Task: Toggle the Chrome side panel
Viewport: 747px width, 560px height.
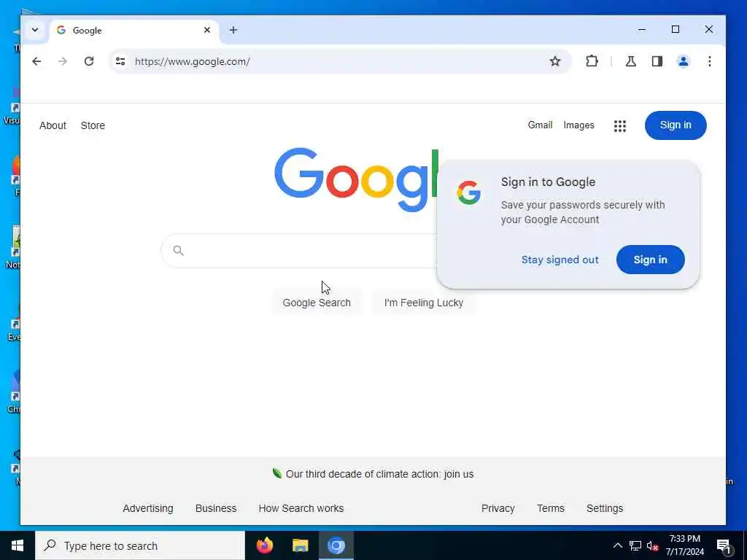Action: (x=657, y=61)
